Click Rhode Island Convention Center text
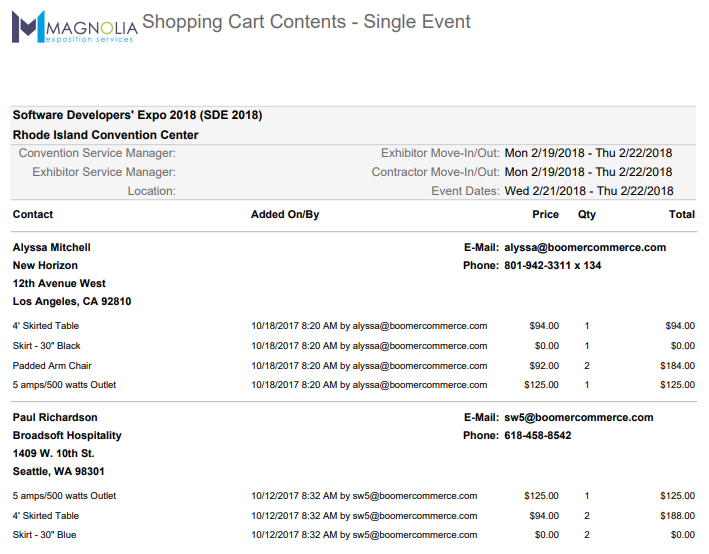 click(x=105, y=135)
